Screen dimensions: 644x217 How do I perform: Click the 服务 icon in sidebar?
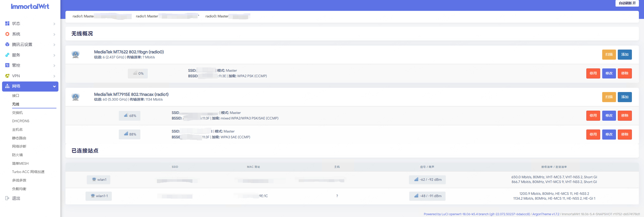coord(7,55)
